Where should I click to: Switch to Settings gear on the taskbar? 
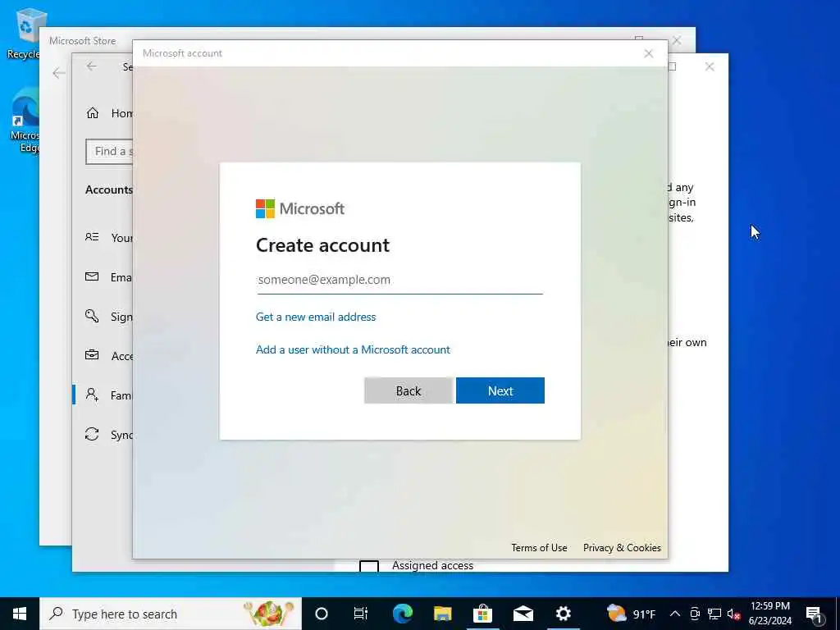tap(563, 614)
